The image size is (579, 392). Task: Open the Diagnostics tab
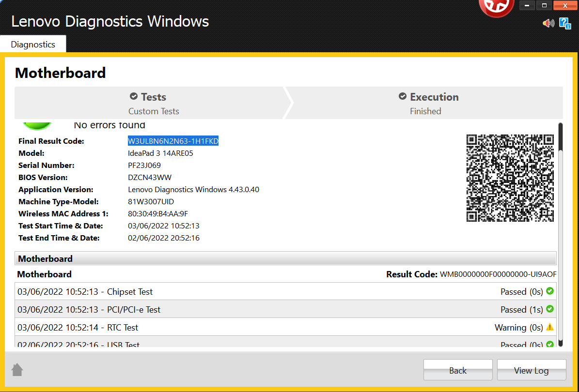[33, 44]
